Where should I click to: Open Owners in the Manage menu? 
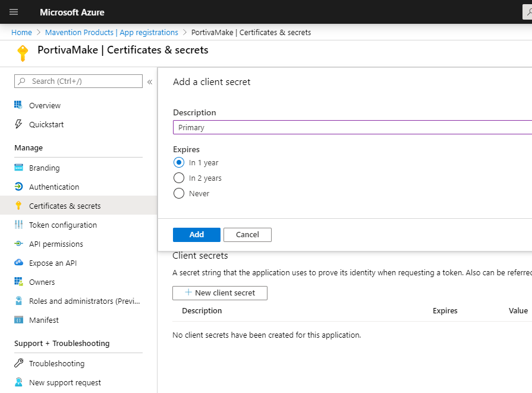(x=42, y=282)
